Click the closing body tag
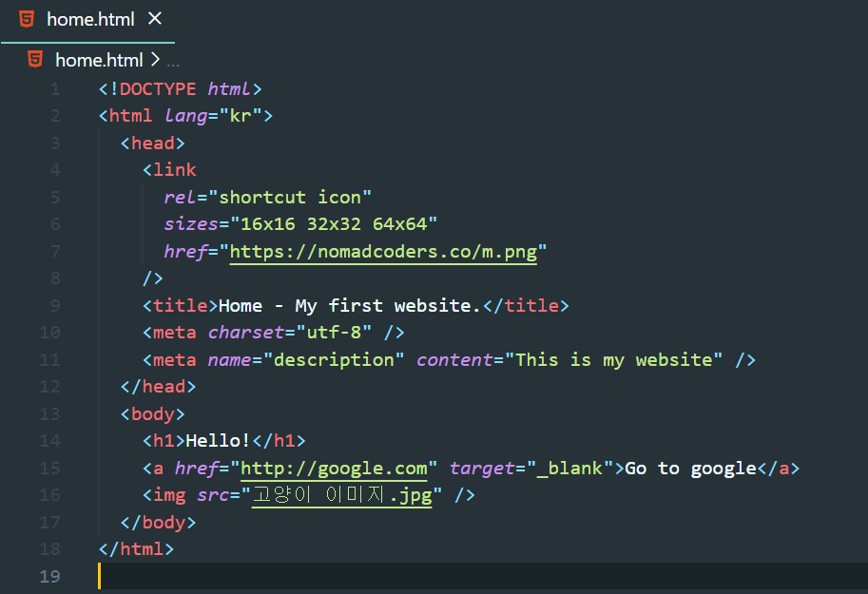 pyautogui.click(x=159, y=523)
